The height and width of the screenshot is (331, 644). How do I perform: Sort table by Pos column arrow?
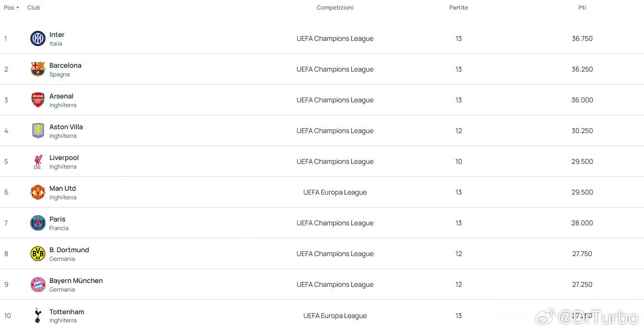coord(18,8)
